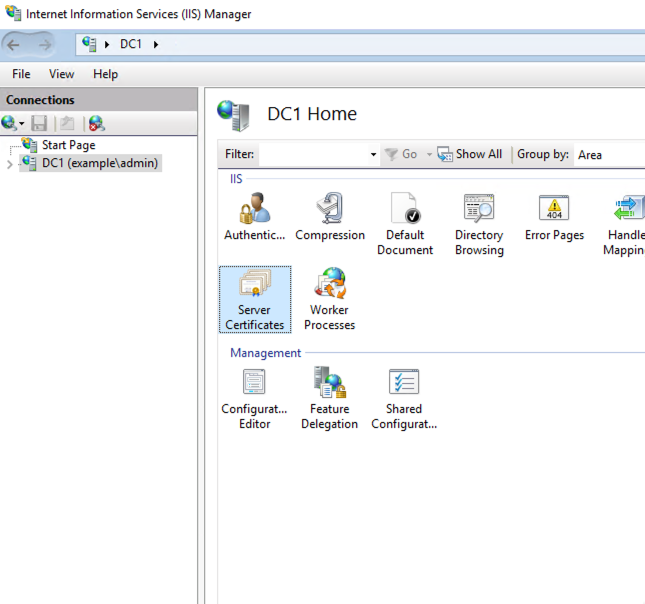Click the Create New Connection globe icon
Viewport: 645px width, 604px height.
pyautogui.click(x=9, y=123)
